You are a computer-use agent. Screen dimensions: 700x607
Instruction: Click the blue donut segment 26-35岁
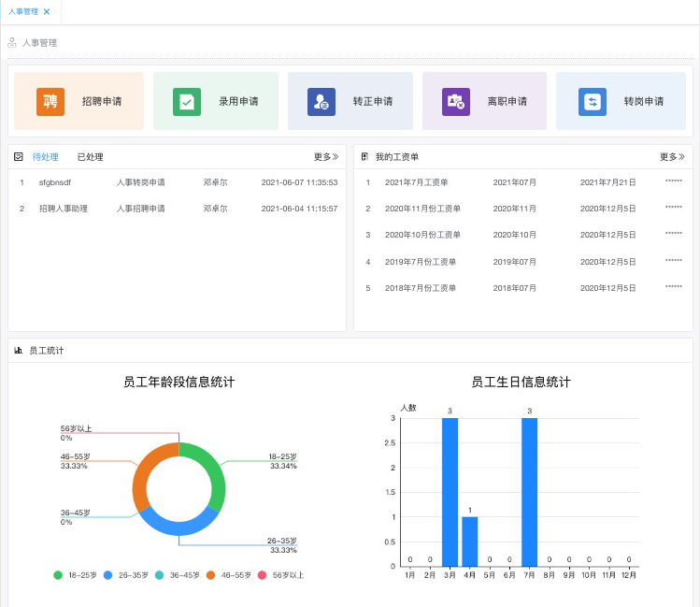click(179, 528)
